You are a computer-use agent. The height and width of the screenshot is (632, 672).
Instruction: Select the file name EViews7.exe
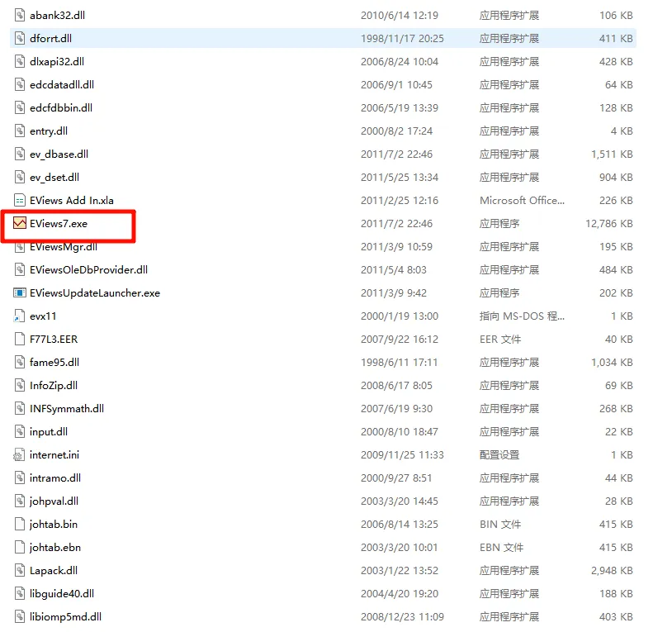[59, 223]
